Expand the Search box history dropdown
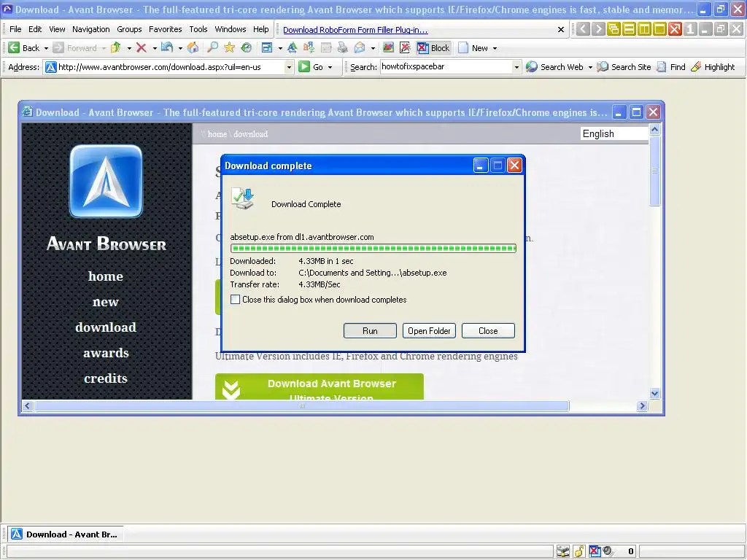The height and width of the screenshot is (560, 747). pos(516,67)
